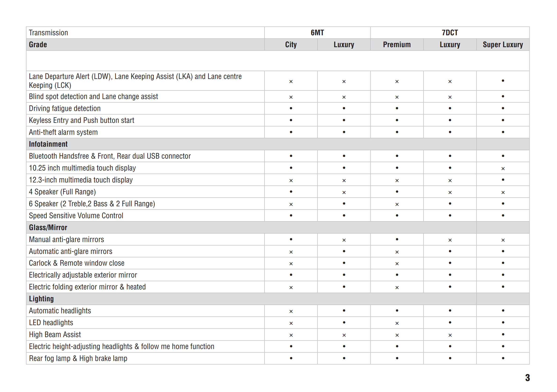
Task: Select the Super Luxury column header
Action: (503, 45)
